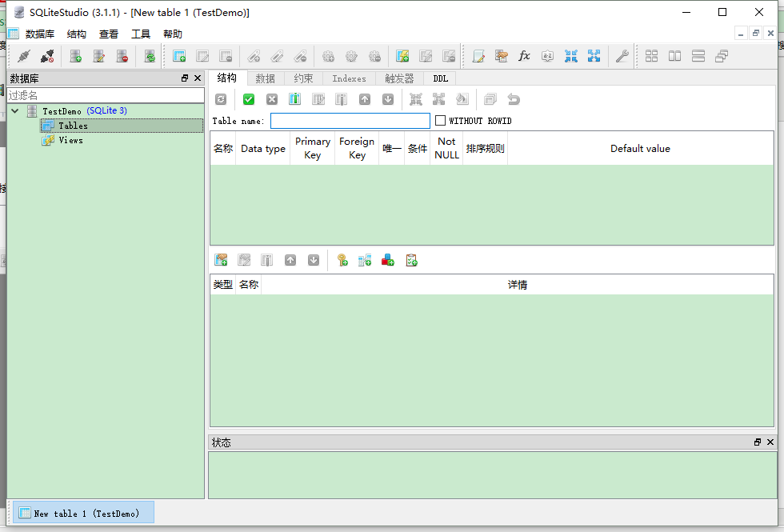Switch to the 结构 tab

tap(227, 78)
